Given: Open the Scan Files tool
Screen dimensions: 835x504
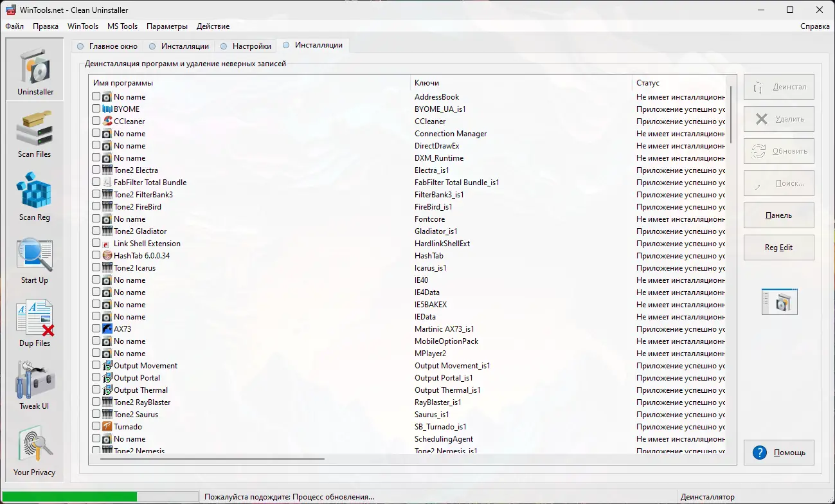Looking at the screenshot, I should click(35, 133).
